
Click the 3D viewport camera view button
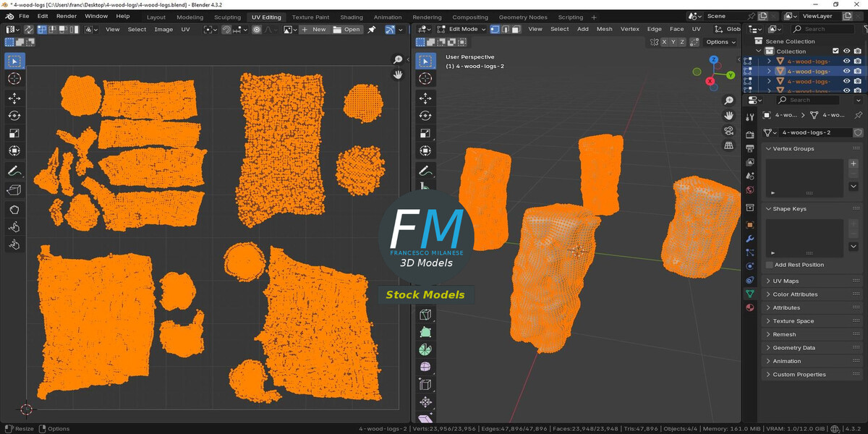(x=729, y=130)
